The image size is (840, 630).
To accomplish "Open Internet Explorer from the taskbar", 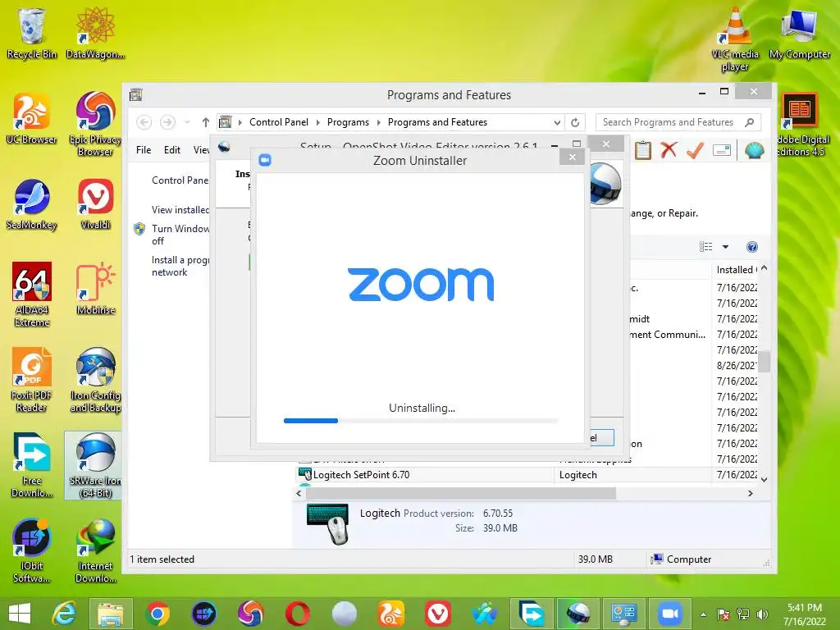I will pos(64,614).
